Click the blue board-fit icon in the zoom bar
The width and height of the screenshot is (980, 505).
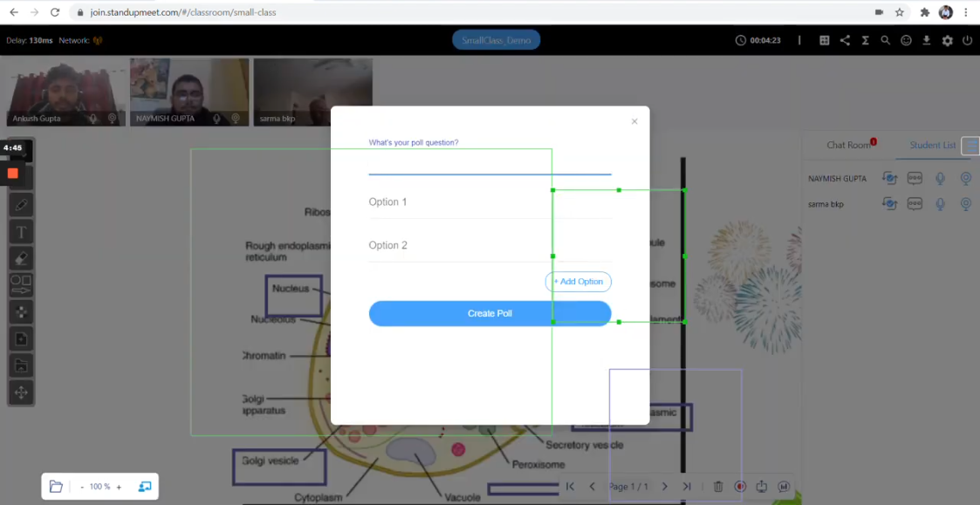(144, 487)
